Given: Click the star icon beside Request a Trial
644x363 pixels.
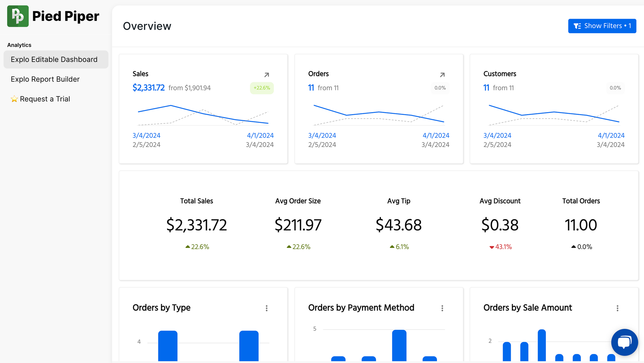Looking at the screenshot, I should [x=14, y=99].
